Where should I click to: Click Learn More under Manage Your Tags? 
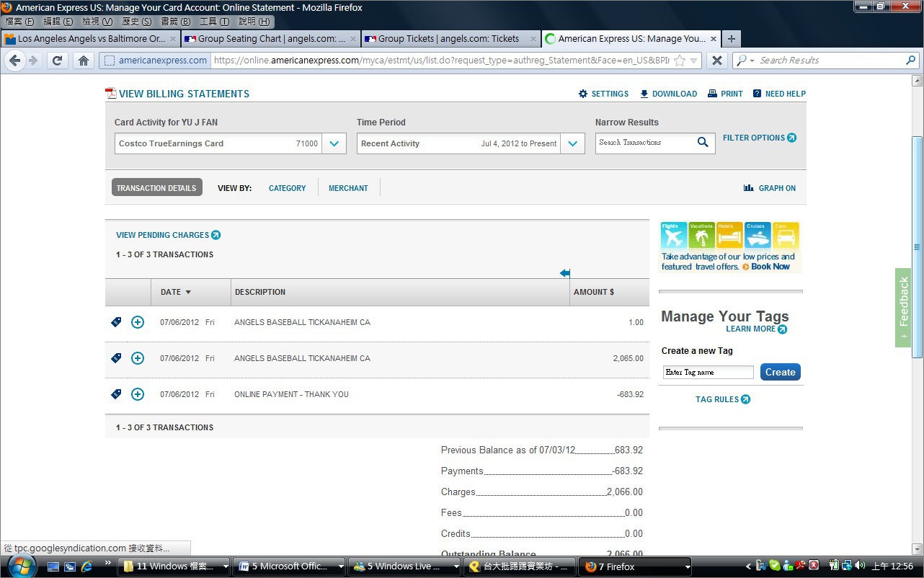point(756,329)
